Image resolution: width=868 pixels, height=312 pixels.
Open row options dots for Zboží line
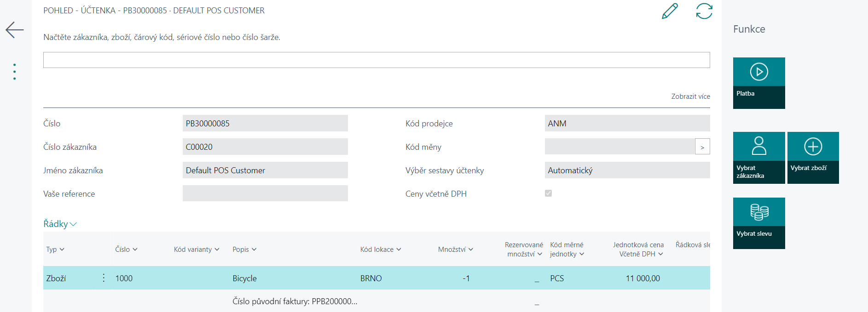[104, 278]
